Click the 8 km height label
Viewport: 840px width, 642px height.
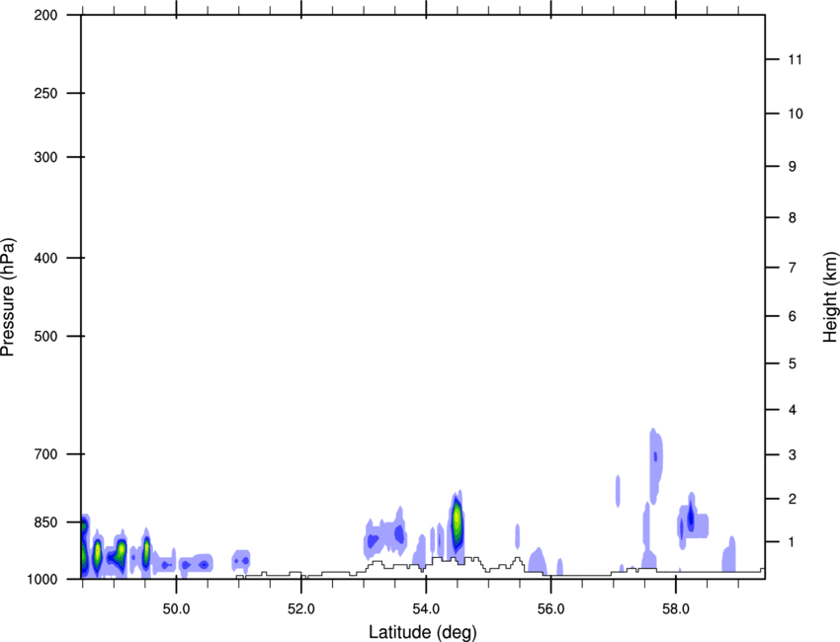[x=793, y=217]
